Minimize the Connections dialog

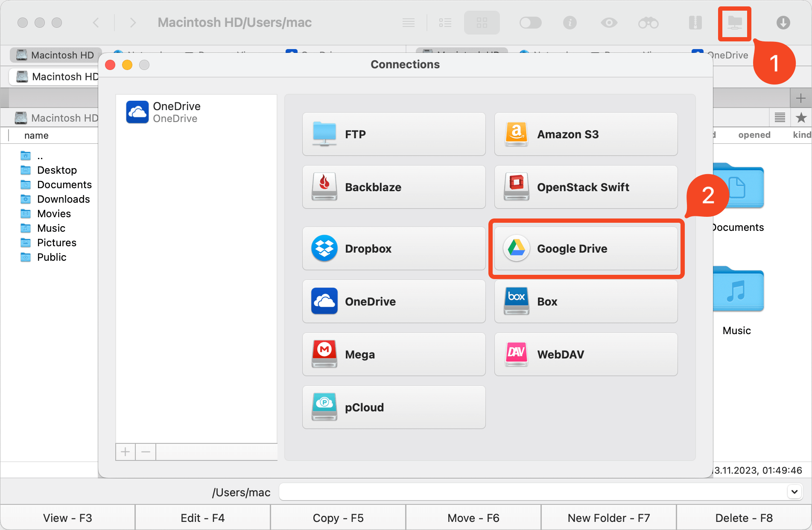pos(127,65)
